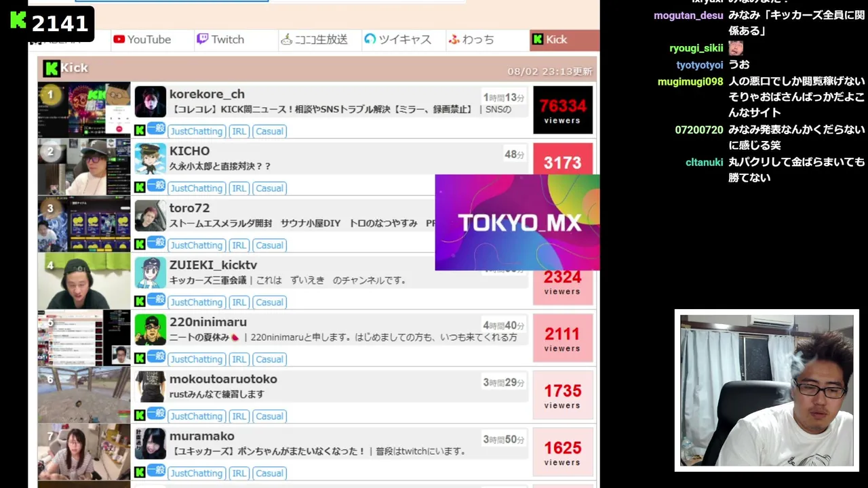Select the Kick tab
The height and width of the screenshot is (488, 868).
(564, 39)
